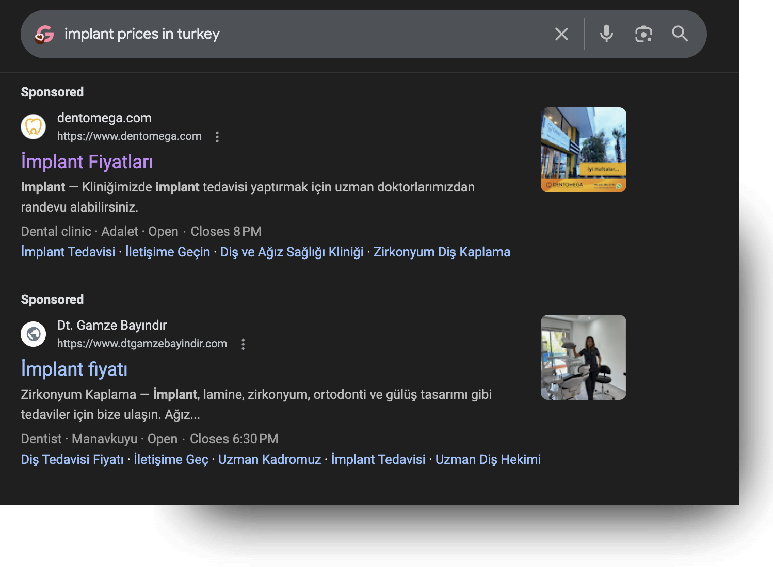This screenshot has height=567, width=773.
Task: Open the 'İletişime Geç' sitelink
Action: pyautogui.click(x=171, y=460)
